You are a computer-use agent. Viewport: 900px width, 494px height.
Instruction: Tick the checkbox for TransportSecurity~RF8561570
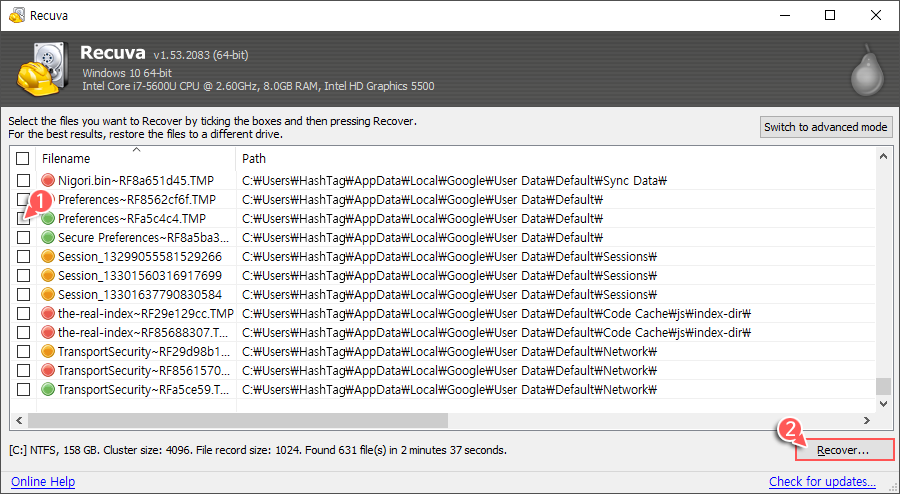(23, 371)
